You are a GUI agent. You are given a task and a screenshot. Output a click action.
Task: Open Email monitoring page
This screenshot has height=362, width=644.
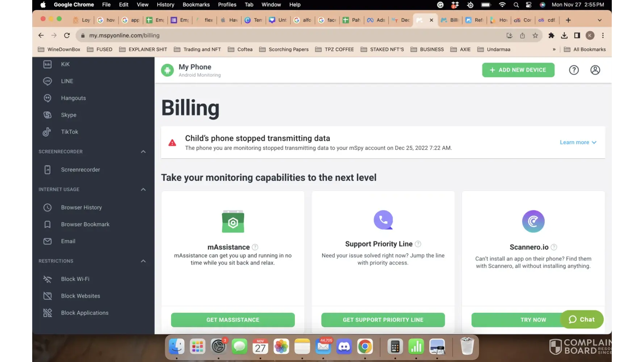(68, 241)
